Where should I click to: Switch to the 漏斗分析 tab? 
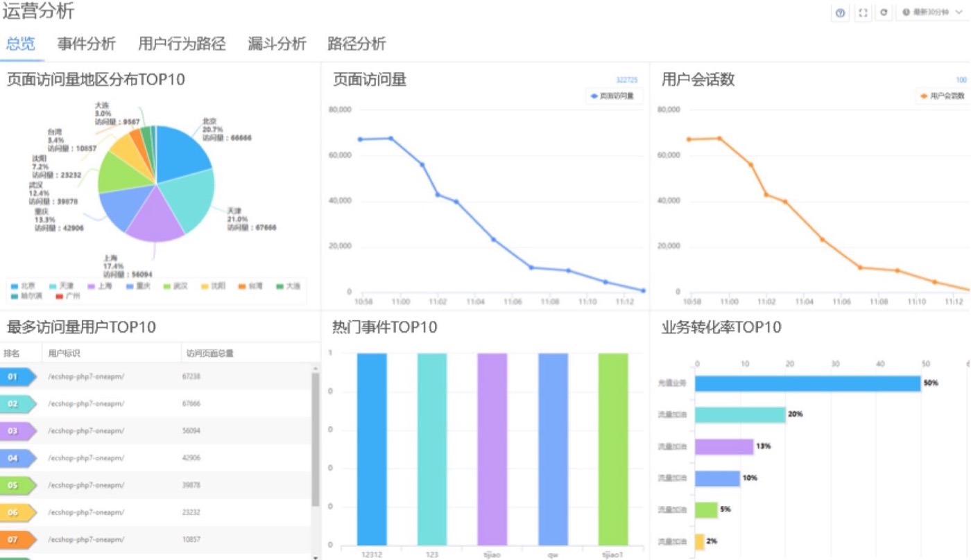point(277,44)
